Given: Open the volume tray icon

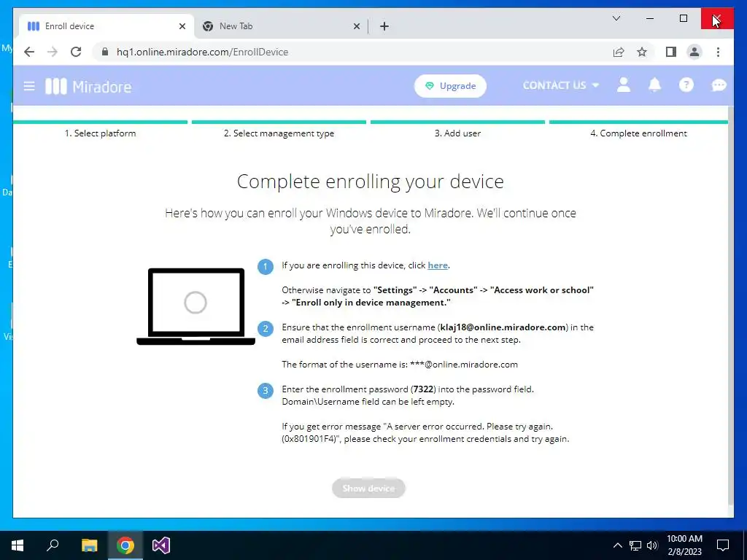Looking at the screenshot, I should (x=652, y=545).
